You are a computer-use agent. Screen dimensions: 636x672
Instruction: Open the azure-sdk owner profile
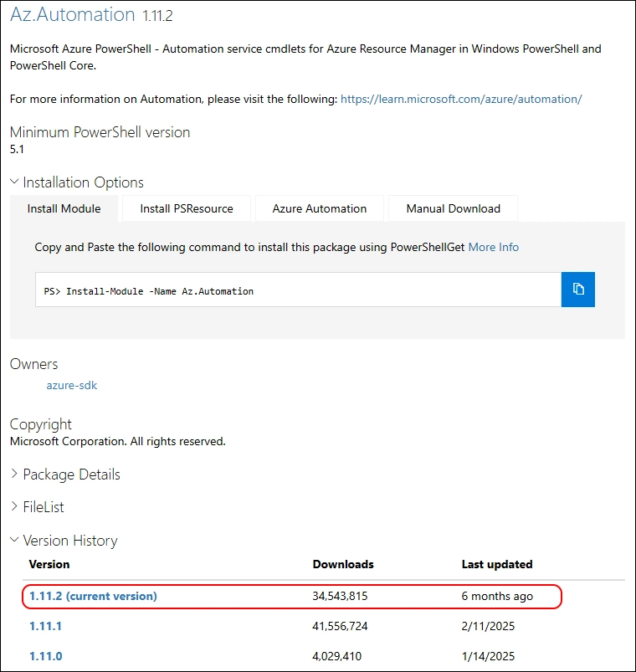pyautogui.click(x=72, y=385)
